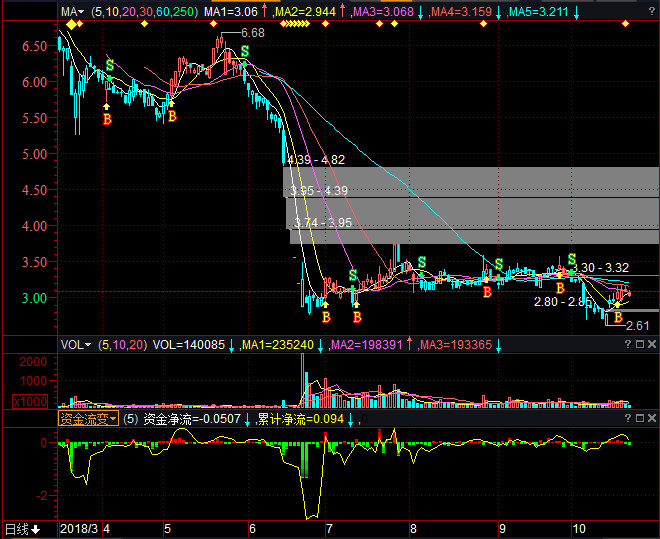Maximize the 资金流变 panel
Image resolution: width=660 pixels, height=539 pixels.
click(x=639, y=419)
